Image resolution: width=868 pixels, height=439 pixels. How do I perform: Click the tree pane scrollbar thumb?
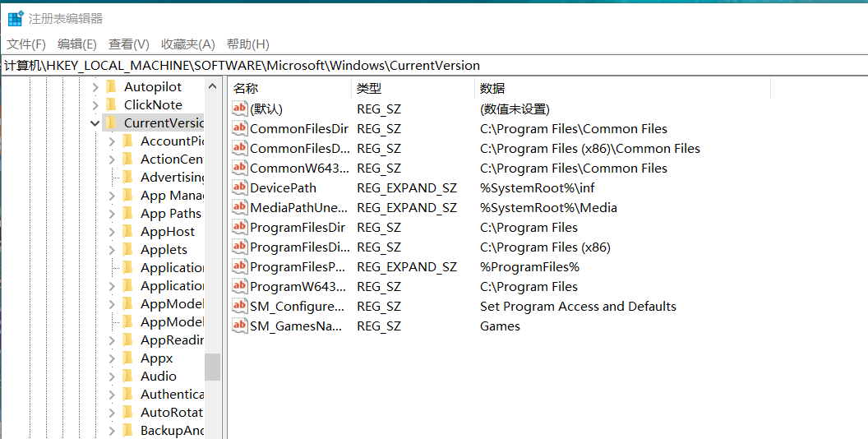(x=213, y=367)
